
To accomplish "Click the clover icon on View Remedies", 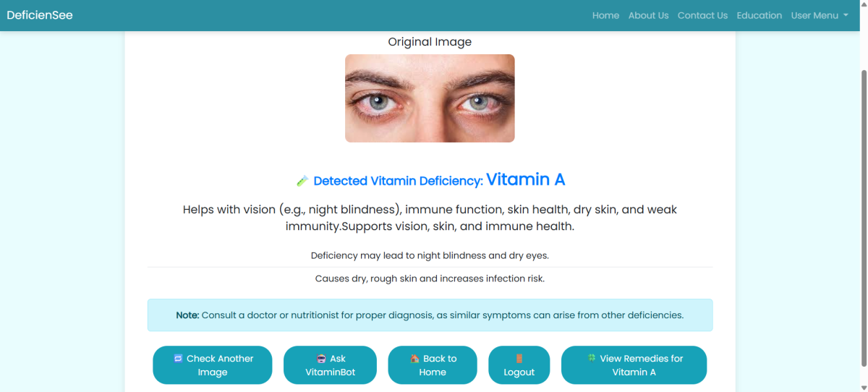I will pos(591,358).
